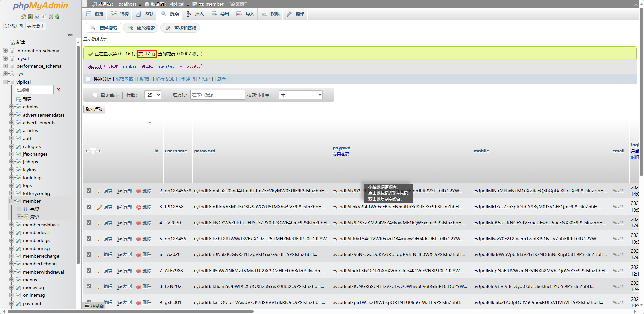Click the log out door icon
This screenshot has height=314, width=644.
click(30, 17)
